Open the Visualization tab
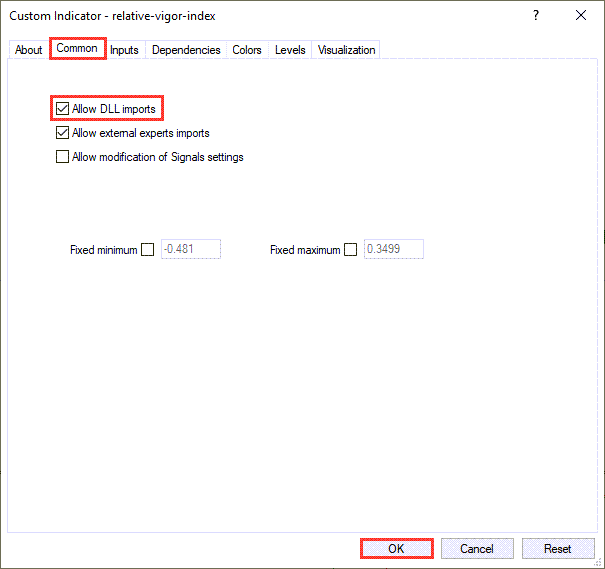This screenshot has width=605, height=569. 346,50
